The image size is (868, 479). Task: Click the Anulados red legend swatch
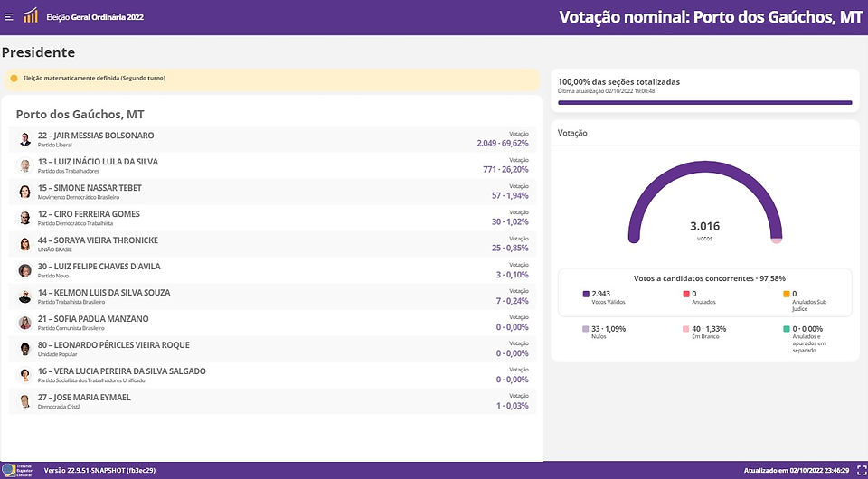(x=687, y=295)
